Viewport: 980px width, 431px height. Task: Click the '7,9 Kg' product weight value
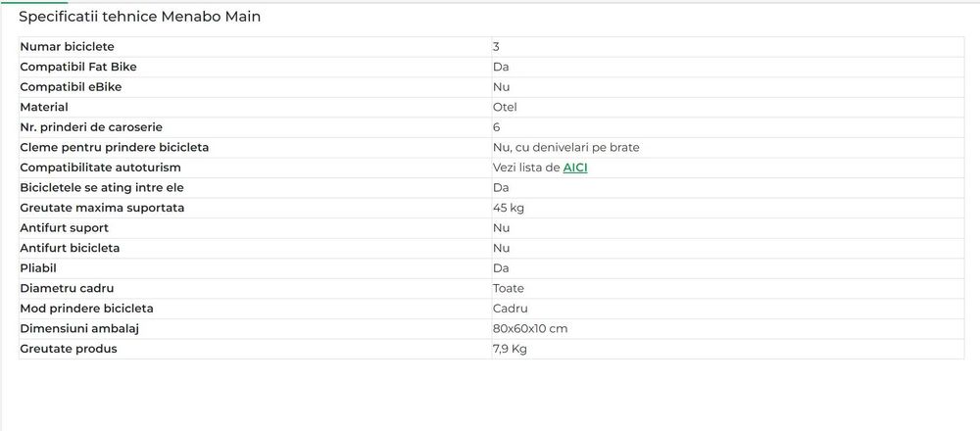coord(510,349)
